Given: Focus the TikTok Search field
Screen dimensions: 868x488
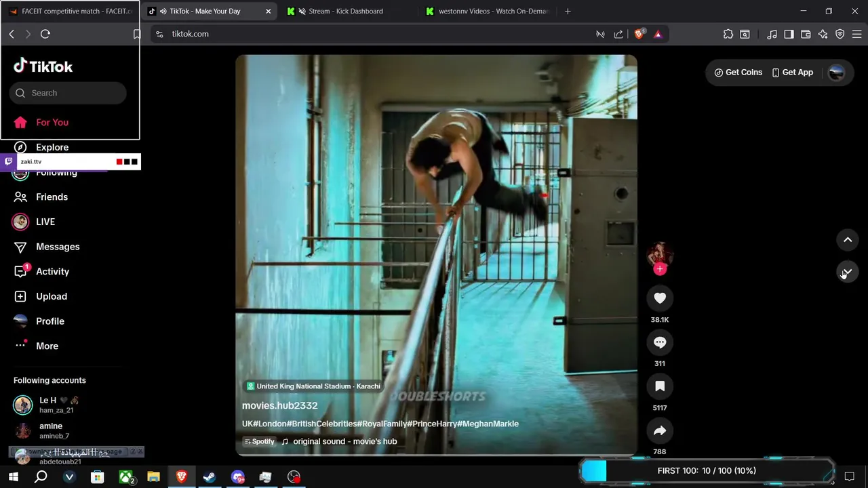Looking at the screenshot, I should pos(68,93).
